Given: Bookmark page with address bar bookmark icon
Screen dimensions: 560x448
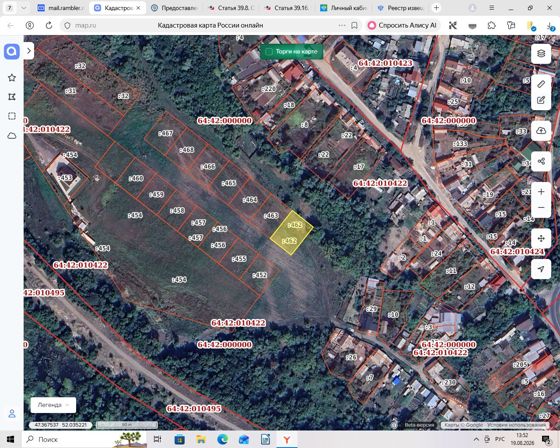Looking at the screenshot, I should click(x=354, y=25).
